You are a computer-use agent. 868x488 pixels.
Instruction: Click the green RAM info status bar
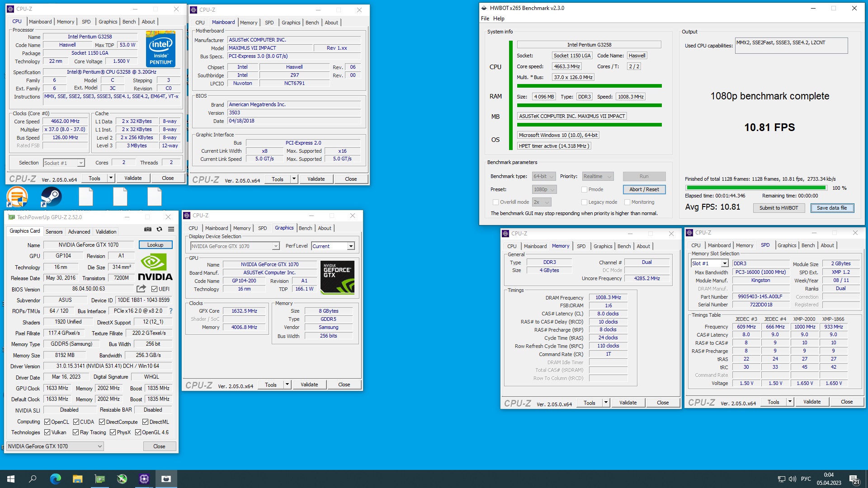tap(589, 105)
